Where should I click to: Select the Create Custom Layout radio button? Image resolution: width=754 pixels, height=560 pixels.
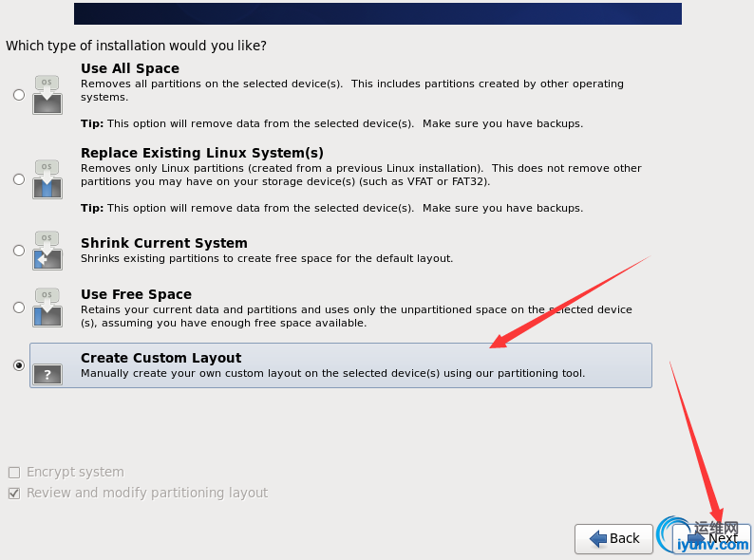pyautogui.click(x=19, y=365)
